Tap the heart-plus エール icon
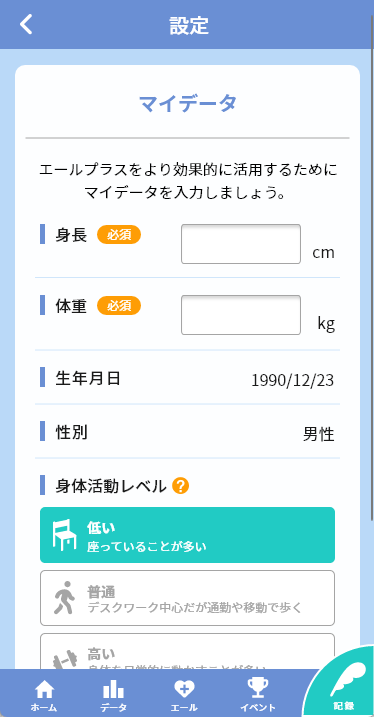 (184, 689)
